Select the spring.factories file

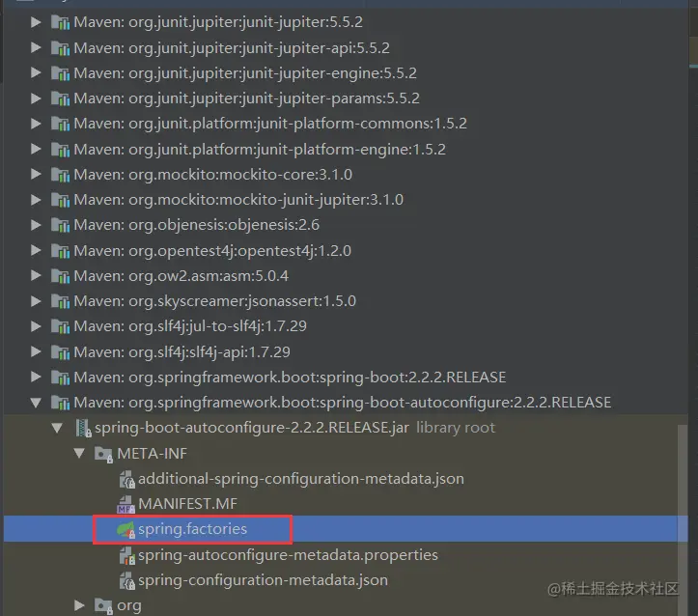pos(346,529)
